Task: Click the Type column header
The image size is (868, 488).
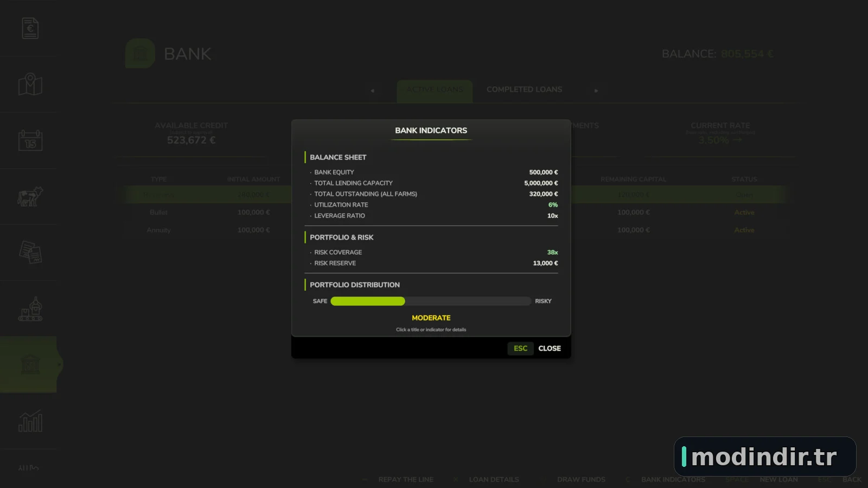Action: click(x=158, y=179)
